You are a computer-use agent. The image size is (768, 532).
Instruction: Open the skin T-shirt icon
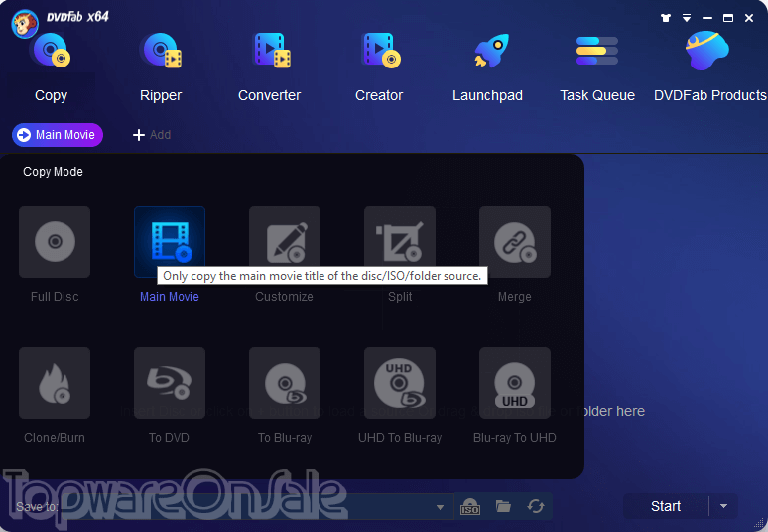[x=665, y=18]
